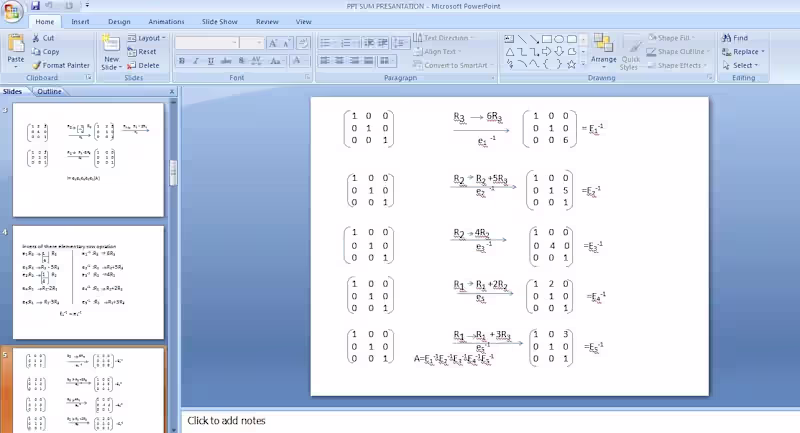The height and width of the screenshot is (433, 800).
Task: Toggle text shadow
Action: (x=241, y=61)
